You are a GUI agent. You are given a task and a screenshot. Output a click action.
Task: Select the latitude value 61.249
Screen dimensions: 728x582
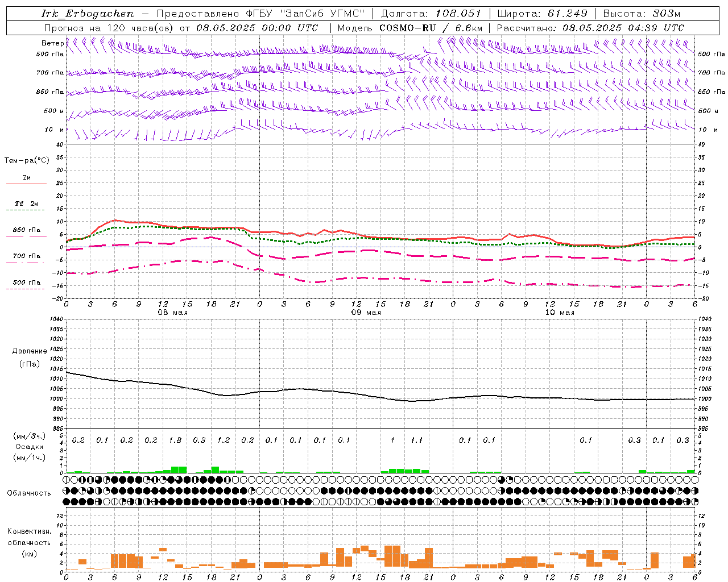568,14
